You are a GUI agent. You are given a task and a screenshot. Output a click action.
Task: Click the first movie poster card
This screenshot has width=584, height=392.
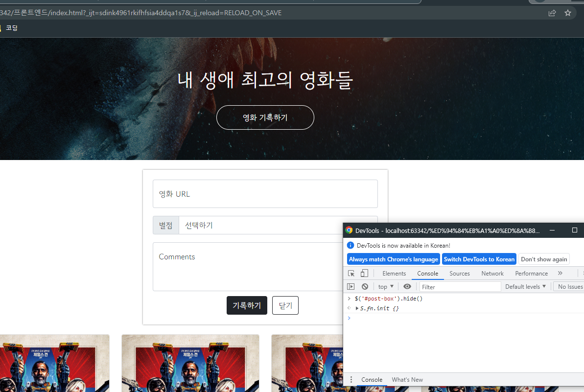(54, 363)
